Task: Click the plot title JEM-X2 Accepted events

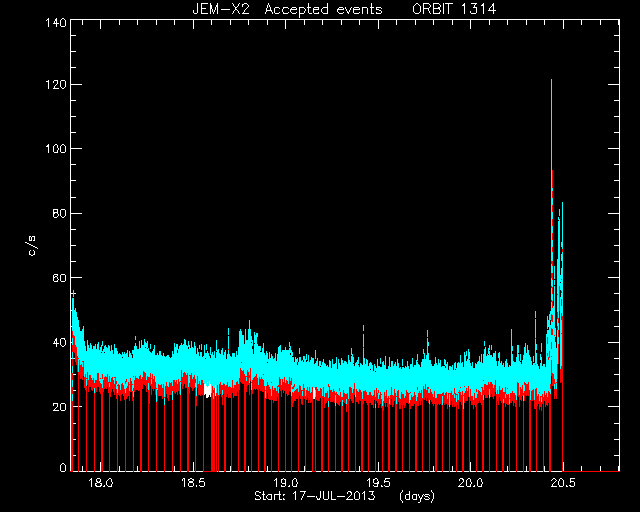Action: coord(287,9)
